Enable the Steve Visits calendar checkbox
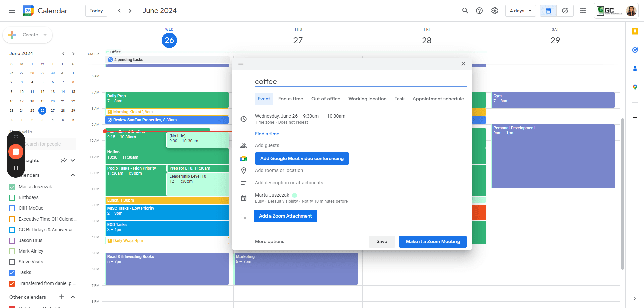The height and width of the screenshot is (308, 644). pos(12,262)
